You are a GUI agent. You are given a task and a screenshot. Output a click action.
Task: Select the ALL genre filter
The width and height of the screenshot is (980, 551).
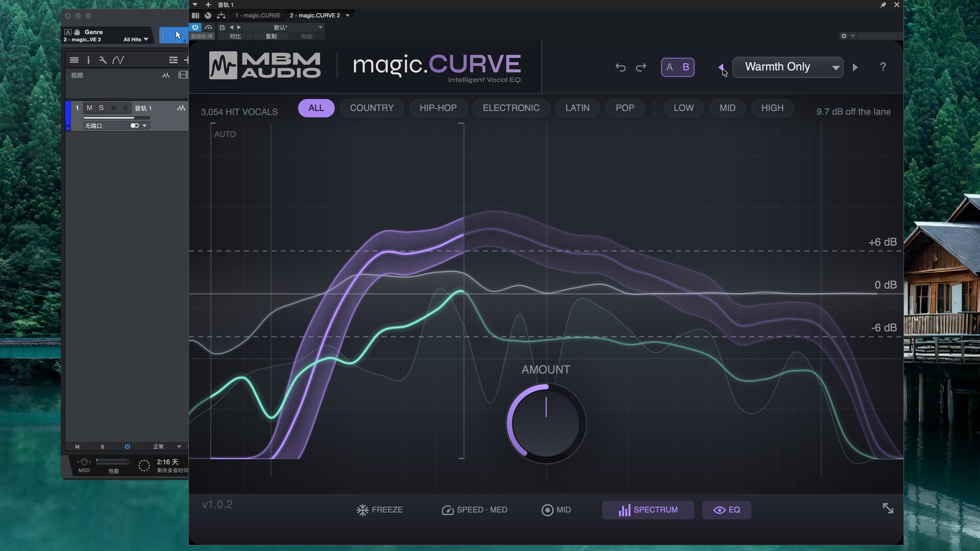click(x=316, y=108)
